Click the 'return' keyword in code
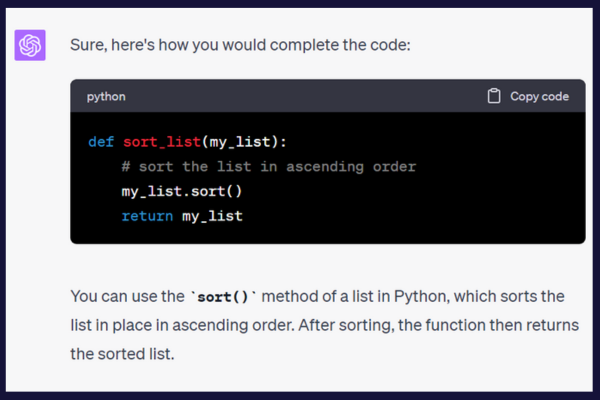Screen dimensions: 600x400 (147, 216)
